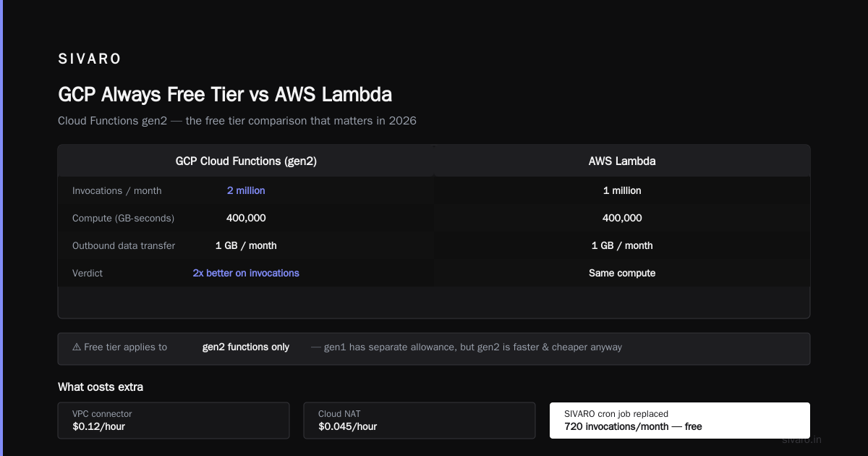Click the '$0.045/hour' price
The height and width of the screenshot is (456, 868).
point(347,426)
